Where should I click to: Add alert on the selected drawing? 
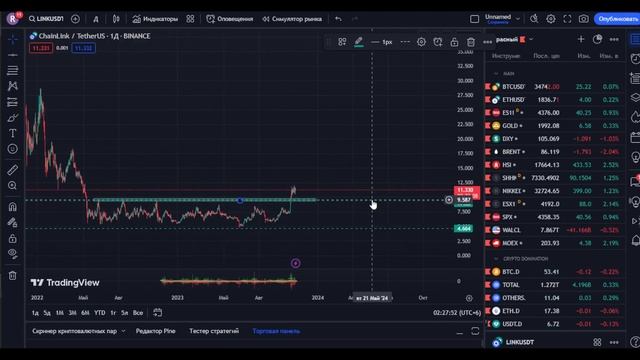coord(438,42)
